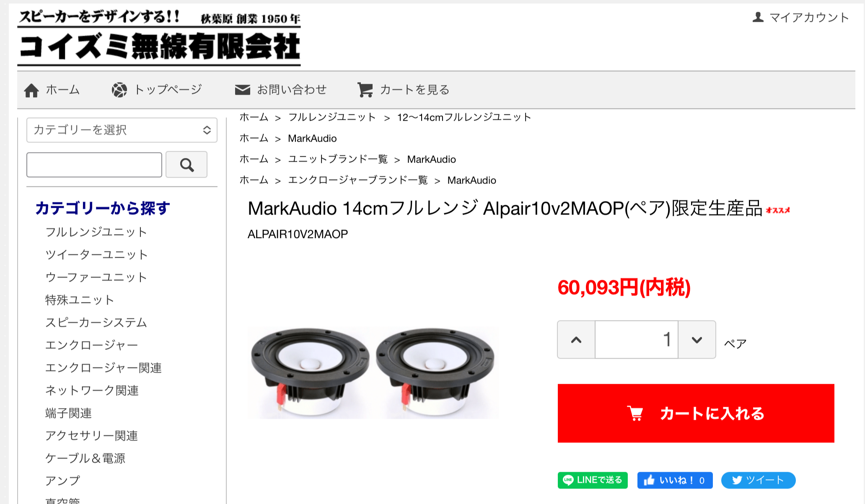Share via the LINEで送る button
This screenshot has width=865, height=504.
(x=593, y=480)
